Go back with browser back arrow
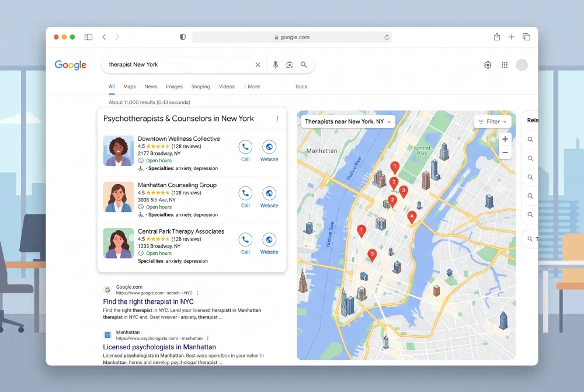This screenshot has height=392, width=584. (x=105, y=37)
